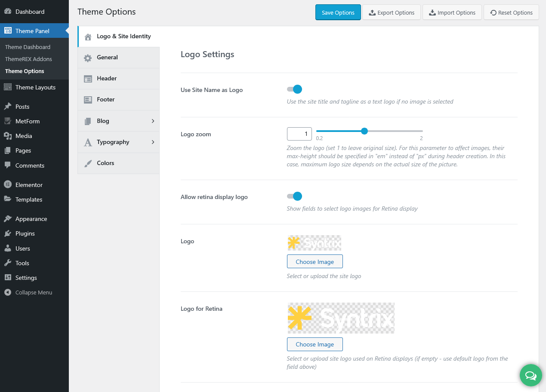This screenshot has width=546, height=392.
Task: Expand the Blog section chevron
Action: pyautogui.click(x=153, y=121)
